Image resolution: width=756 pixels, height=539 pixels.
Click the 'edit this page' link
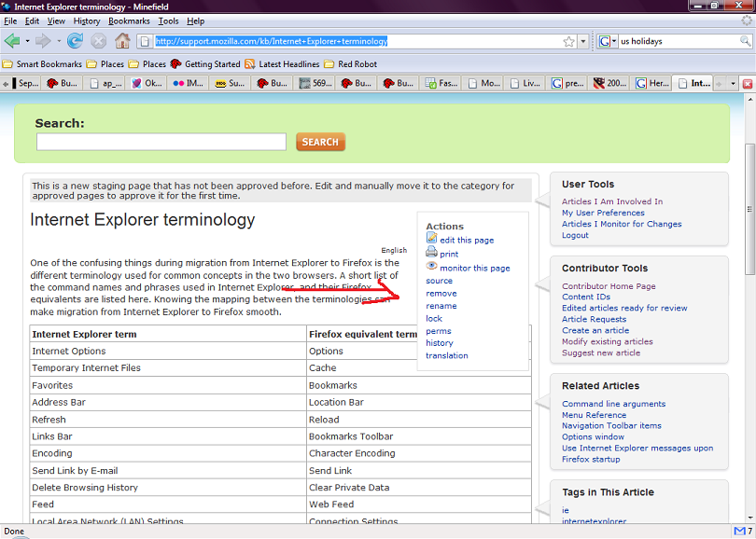[467, 240]
